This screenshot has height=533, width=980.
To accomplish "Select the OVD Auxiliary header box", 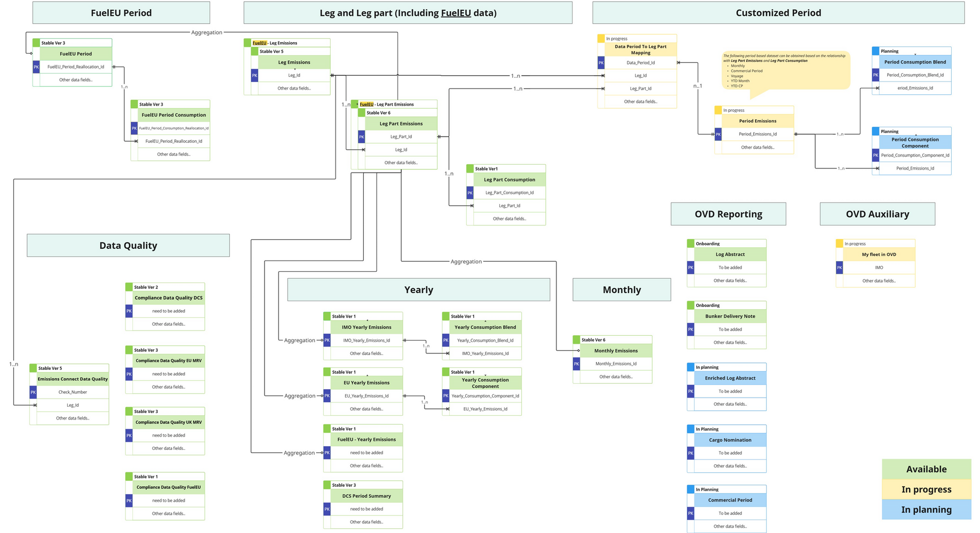I will click(877, 214).
